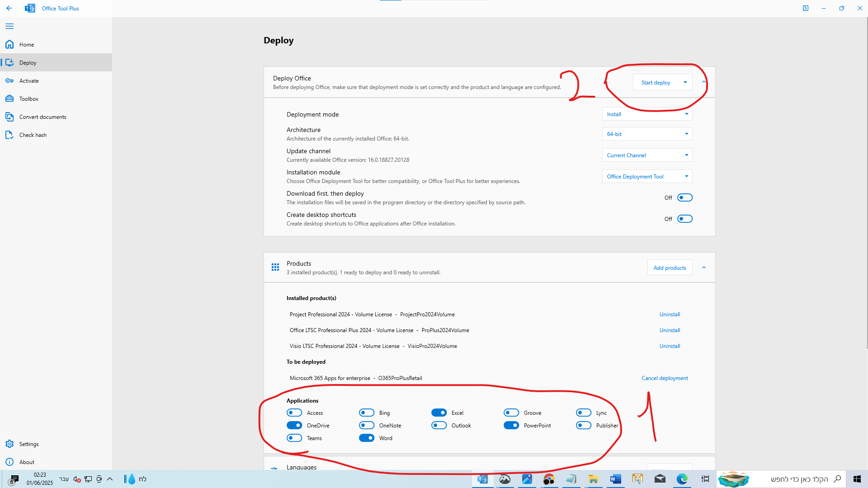Screen dimensions: 868x488
Task: Open the Start deploy dropdown arrow
Action: 685,82
